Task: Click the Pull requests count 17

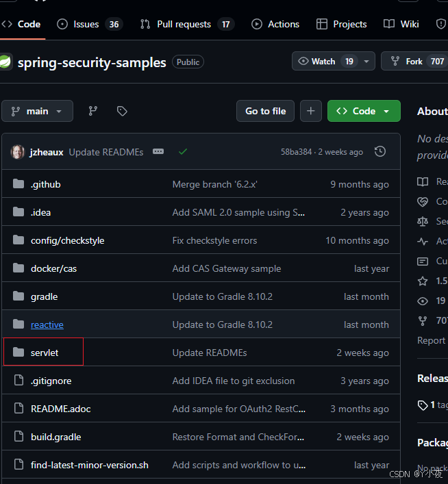Action: point(226,24)
